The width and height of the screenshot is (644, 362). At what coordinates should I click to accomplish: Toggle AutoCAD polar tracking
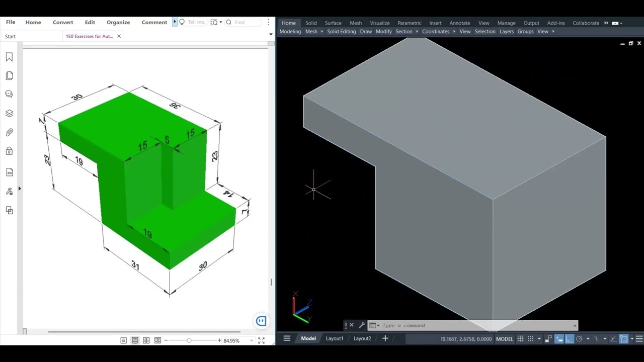(579, 339)
